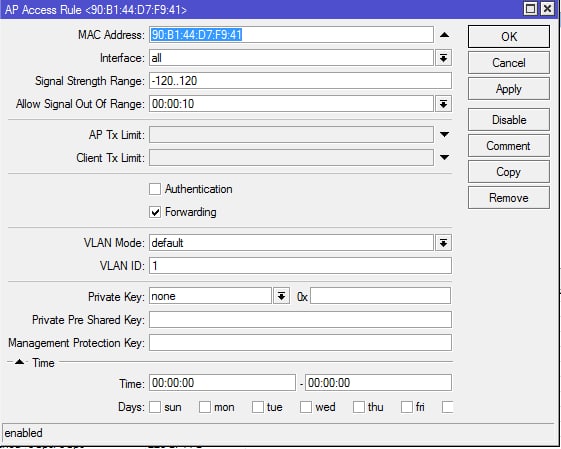Open the VLAN Mode dropdown
The image size is (561, 449).
443,243
